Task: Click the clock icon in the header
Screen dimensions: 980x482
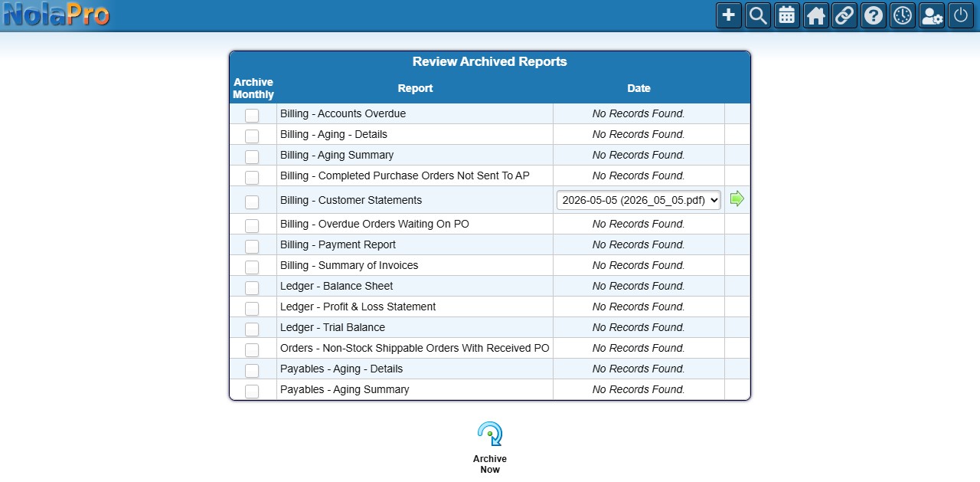Action: tap(903, 15)
